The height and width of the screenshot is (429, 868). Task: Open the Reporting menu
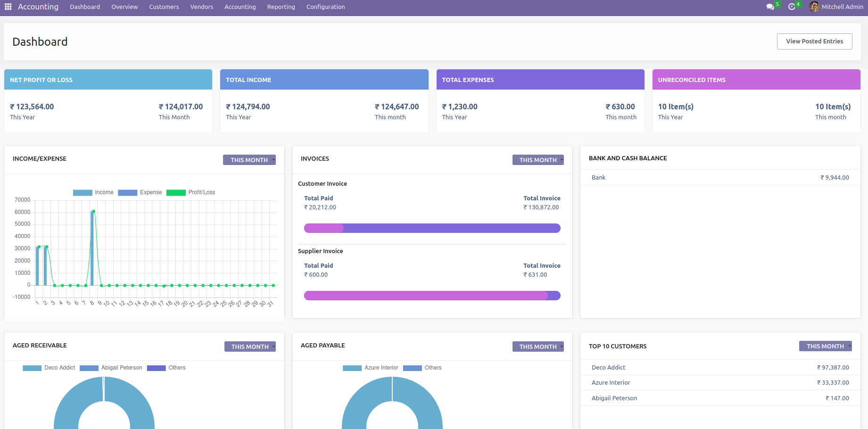pyautogui.click(x=281, y=7)
